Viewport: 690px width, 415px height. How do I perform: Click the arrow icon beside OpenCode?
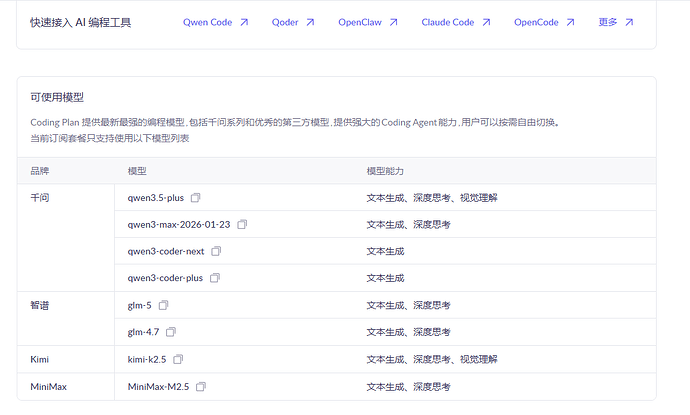point(570,22)
